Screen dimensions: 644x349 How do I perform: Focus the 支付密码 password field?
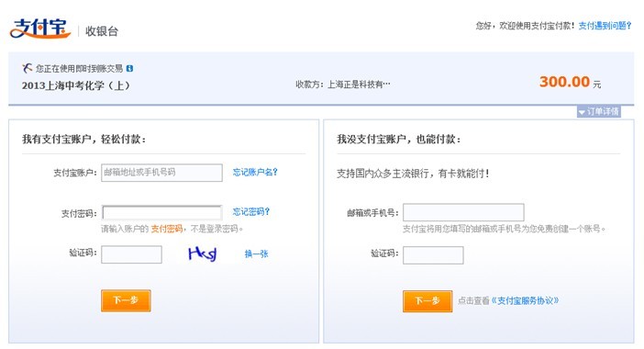[161, 212]
